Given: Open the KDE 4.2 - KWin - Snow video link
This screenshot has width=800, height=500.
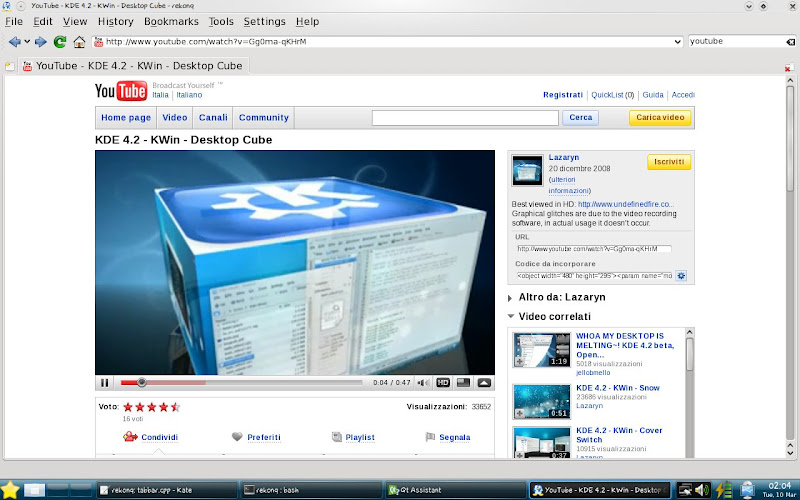Looking at the screenshot, I should tap(618, 388).
